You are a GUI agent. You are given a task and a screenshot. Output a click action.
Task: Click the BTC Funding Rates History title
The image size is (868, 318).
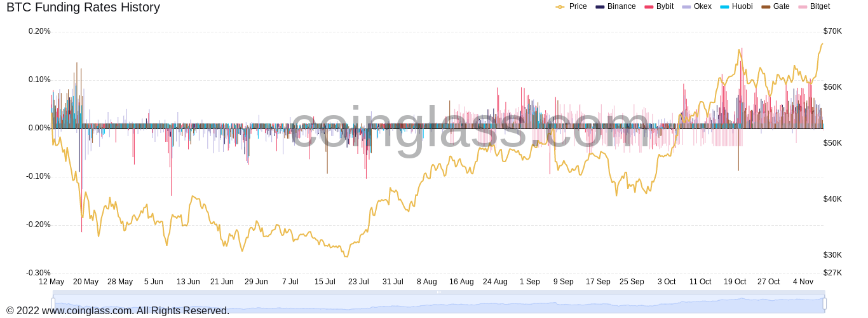83,8
